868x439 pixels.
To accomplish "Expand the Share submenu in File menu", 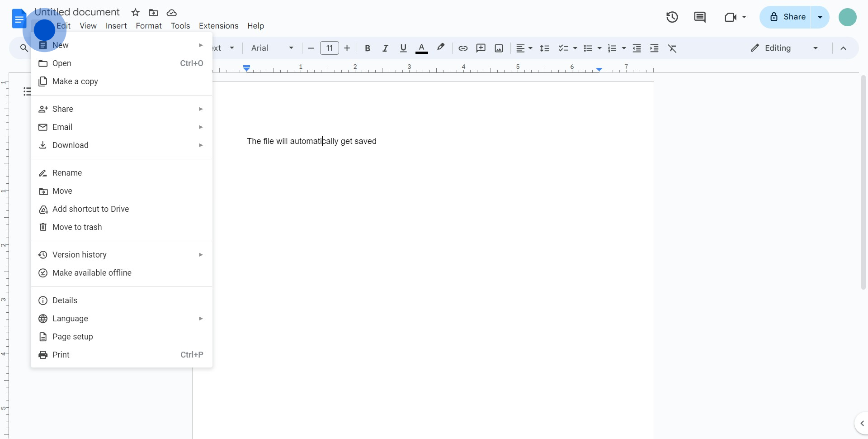I will 122,109.
